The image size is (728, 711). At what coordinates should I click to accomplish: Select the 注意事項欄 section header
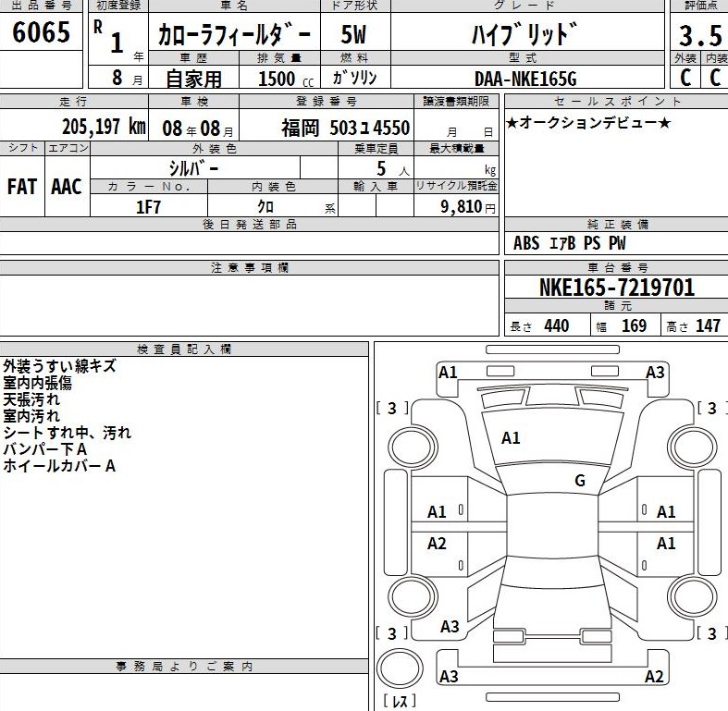click(250, 268)
